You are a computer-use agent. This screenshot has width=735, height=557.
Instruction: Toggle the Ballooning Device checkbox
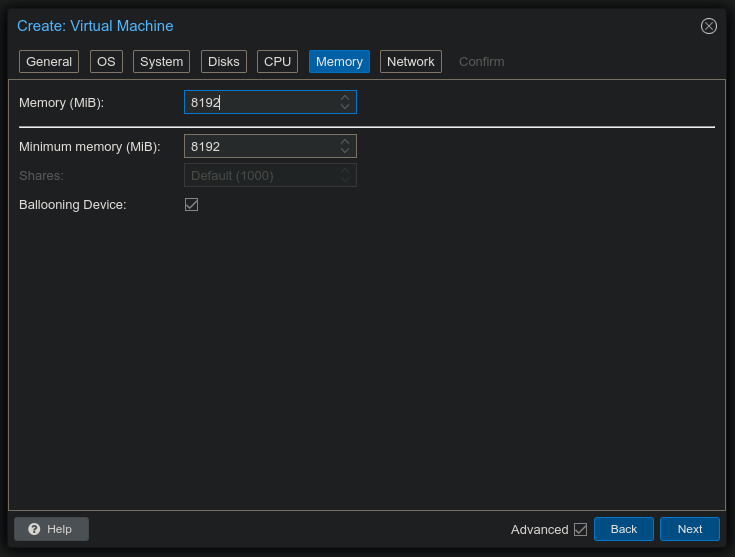[192, 204]
